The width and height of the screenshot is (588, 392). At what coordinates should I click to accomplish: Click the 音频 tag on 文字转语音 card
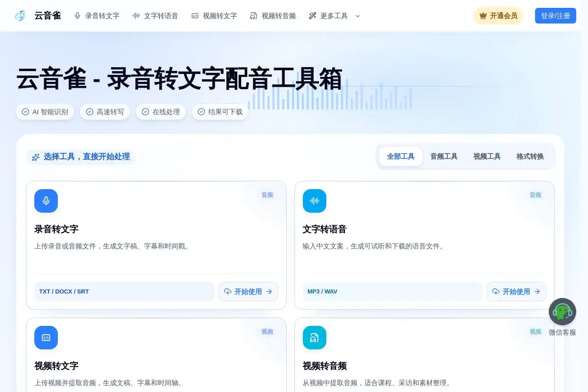coord(536,195)
